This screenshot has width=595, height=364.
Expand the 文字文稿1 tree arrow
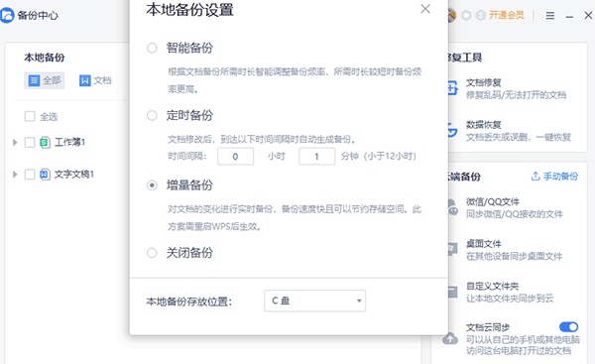(x=15, y=175)
